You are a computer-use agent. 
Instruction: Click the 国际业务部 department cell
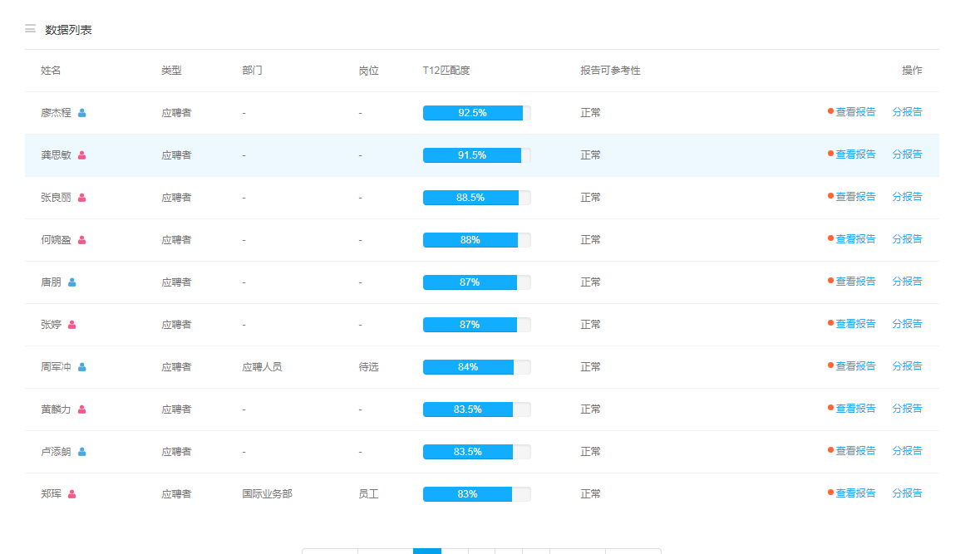point(267,494)
